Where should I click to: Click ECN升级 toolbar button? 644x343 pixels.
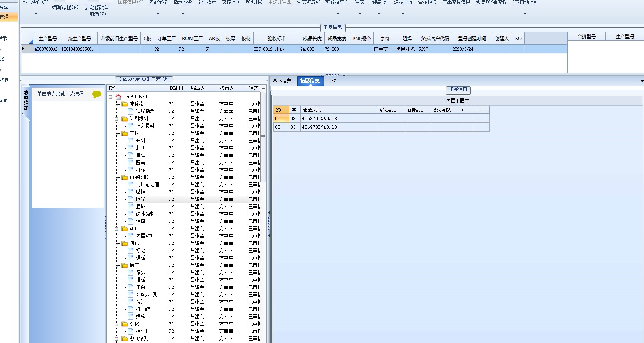(254, 2)
